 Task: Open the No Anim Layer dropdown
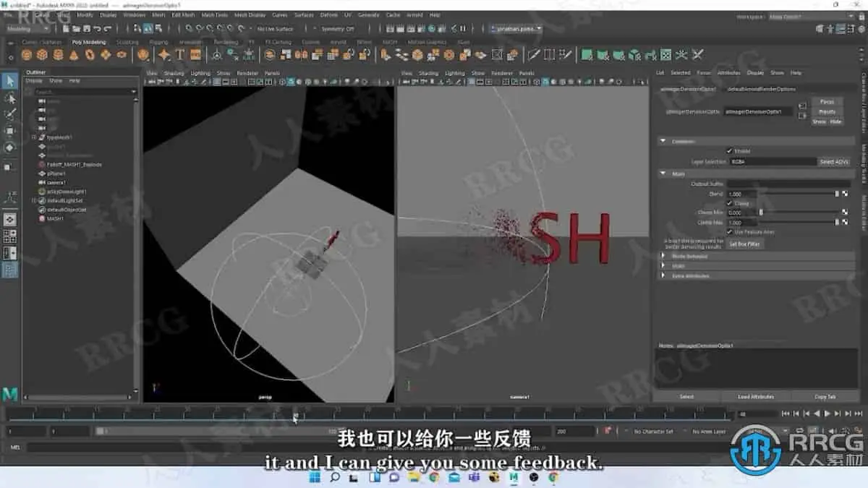[x=709, y=431]
